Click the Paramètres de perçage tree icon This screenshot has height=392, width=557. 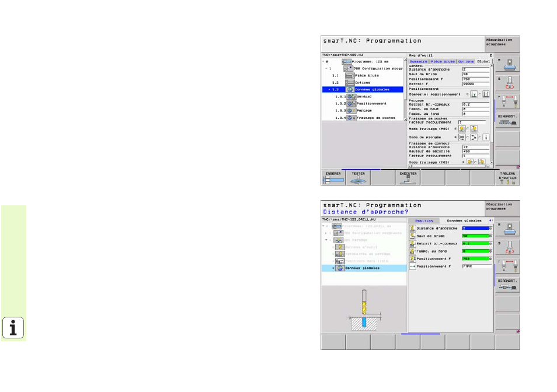(x=340, y=254)
